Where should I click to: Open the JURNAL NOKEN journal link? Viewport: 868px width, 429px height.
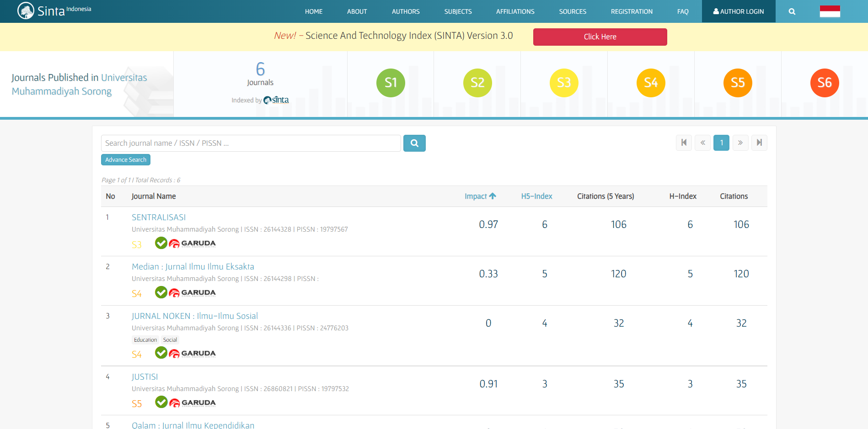click(x=194, y=316)
